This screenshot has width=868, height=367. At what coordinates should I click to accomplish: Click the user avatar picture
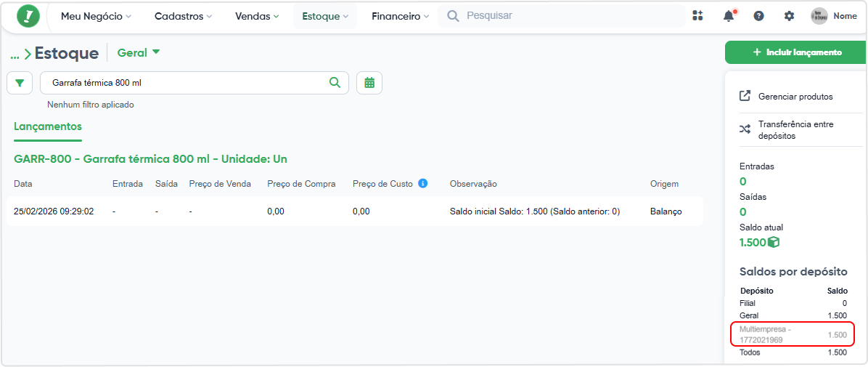[x=819, y=16]
